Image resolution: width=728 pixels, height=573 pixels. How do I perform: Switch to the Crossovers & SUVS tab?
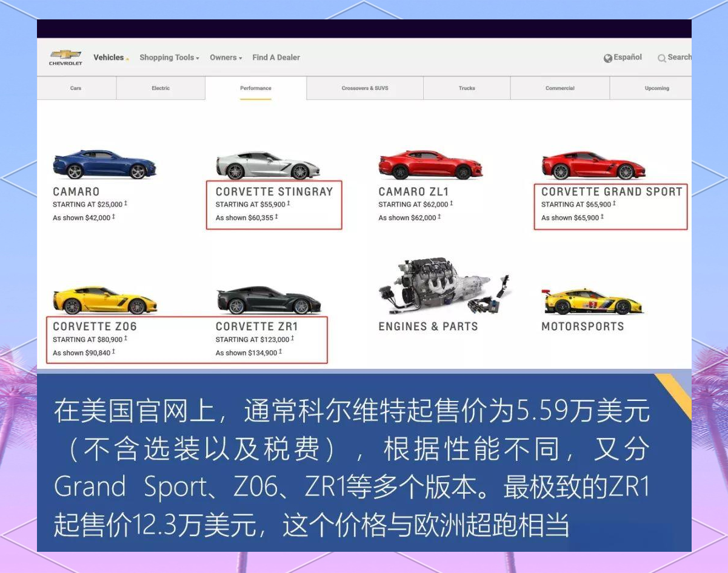click(x=365, y=88)
